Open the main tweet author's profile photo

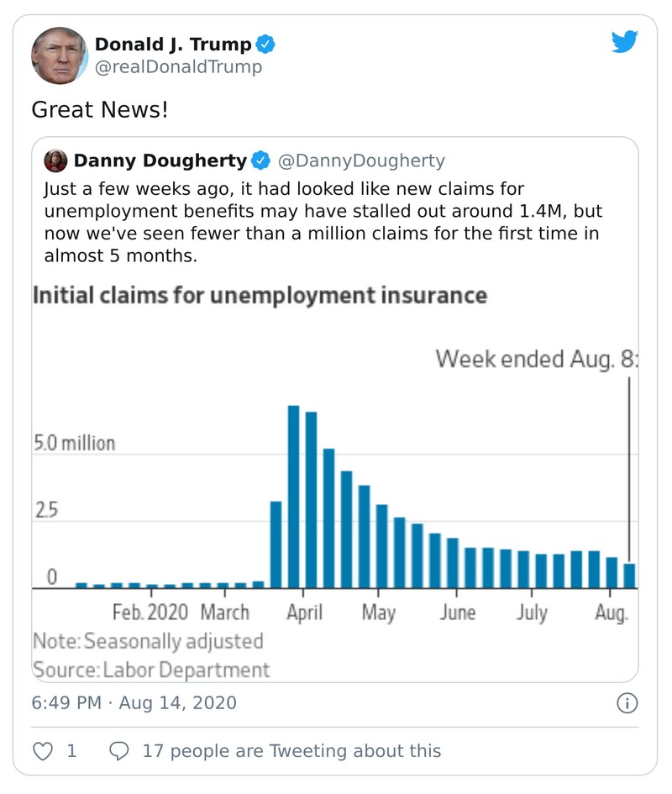(x=60, y=55)
